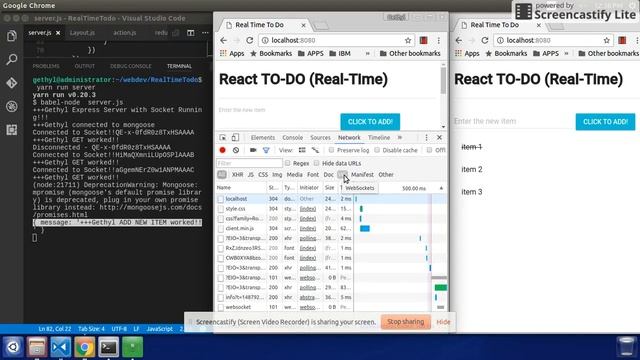Close the DevTools panel
The height and width of the screenshot is (360, 640).
tap(440, 138)
